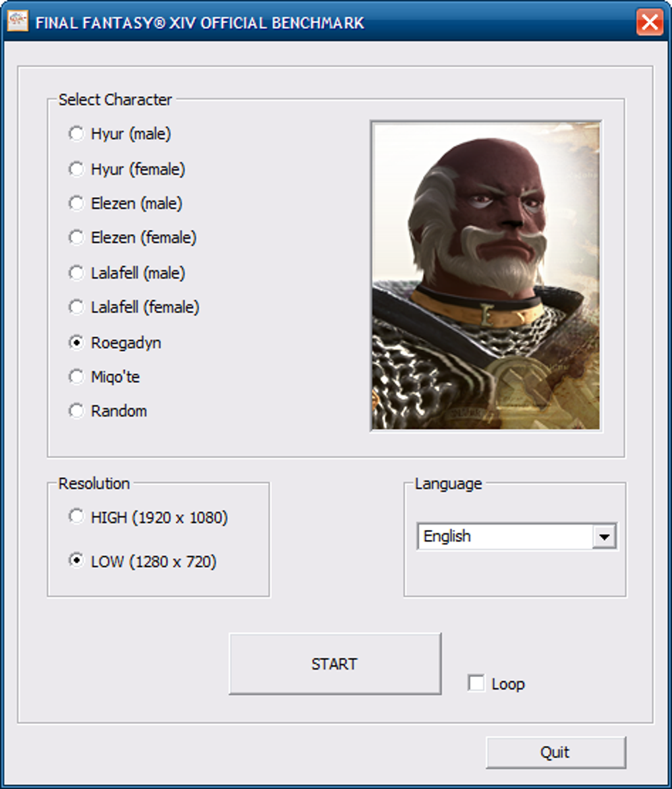The width and height of the screenshot is (672, 789).
Task: Choose Elezen (female) radio button
Action: click(76, 237)
